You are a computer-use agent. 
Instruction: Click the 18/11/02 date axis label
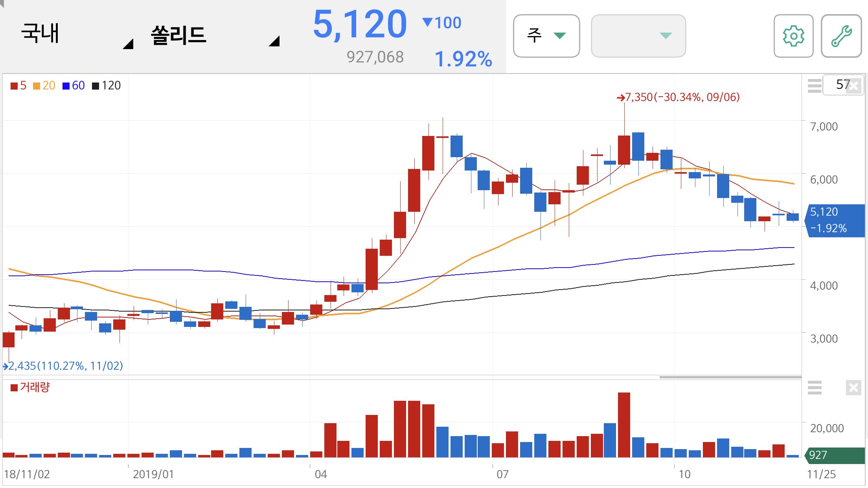[x=27, y=474]
